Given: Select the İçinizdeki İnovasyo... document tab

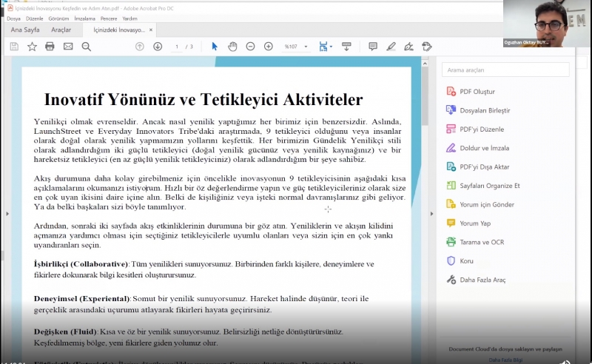Looking at the screenshot, I should coord(119,30).
